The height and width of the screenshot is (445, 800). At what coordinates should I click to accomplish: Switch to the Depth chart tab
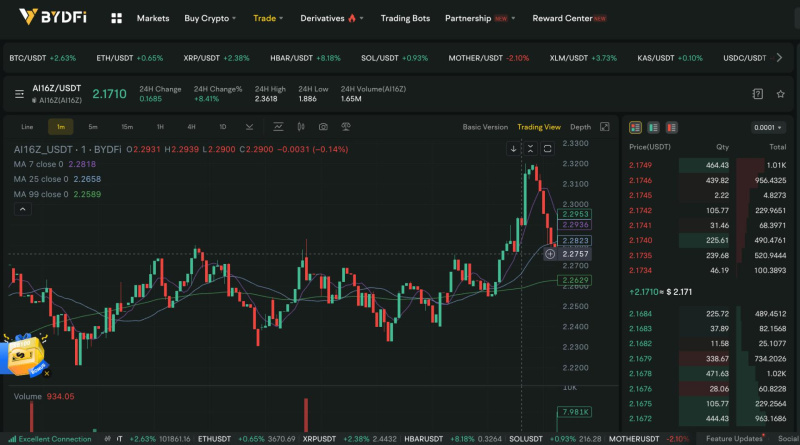[x=580, y=127]
